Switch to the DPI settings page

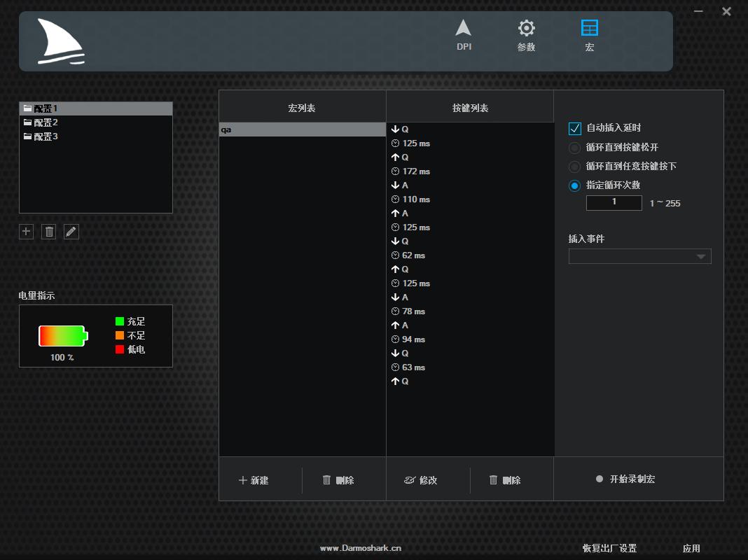tap(463, 35)
